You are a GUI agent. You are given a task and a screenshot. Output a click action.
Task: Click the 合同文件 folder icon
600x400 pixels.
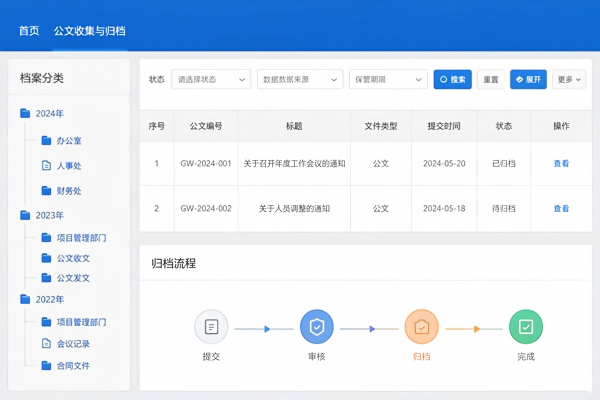[x=46, y=366]
